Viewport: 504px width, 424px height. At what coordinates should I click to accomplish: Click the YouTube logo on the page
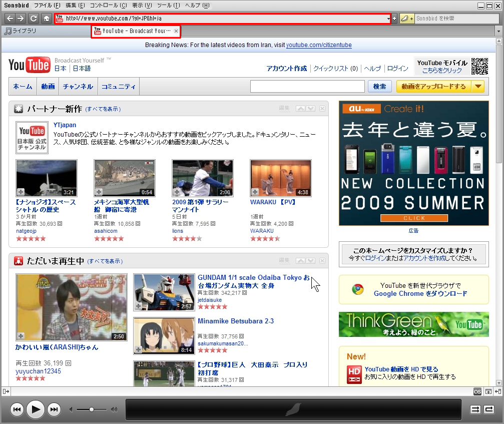29,65
